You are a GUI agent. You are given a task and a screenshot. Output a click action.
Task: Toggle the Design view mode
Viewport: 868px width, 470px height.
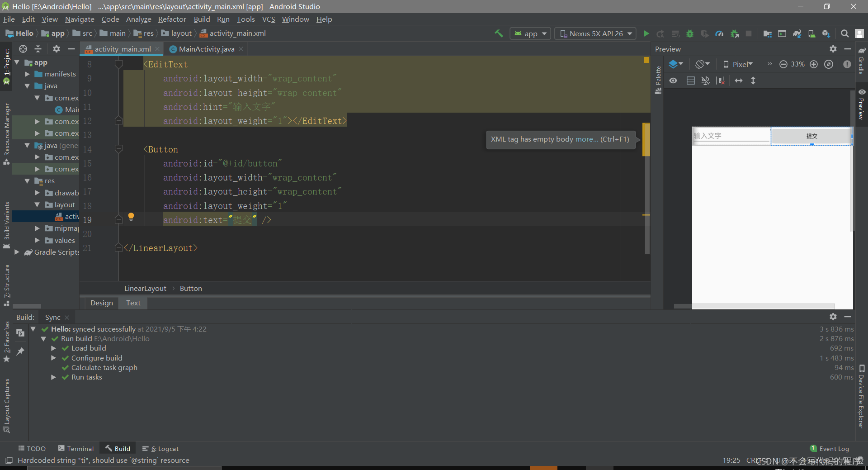coord(101,303)
